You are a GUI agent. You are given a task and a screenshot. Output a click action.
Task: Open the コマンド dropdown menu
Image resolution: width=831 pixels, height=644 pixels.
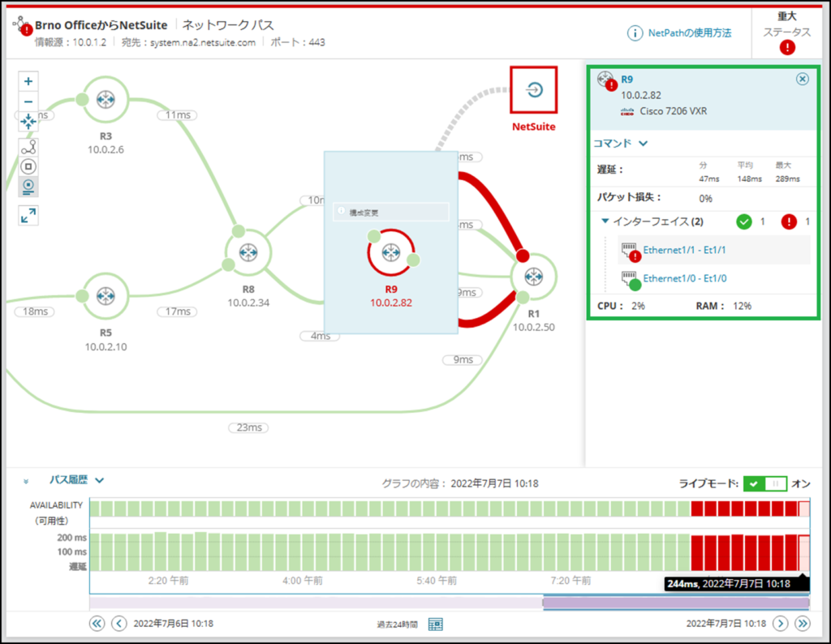pos(620,143)
